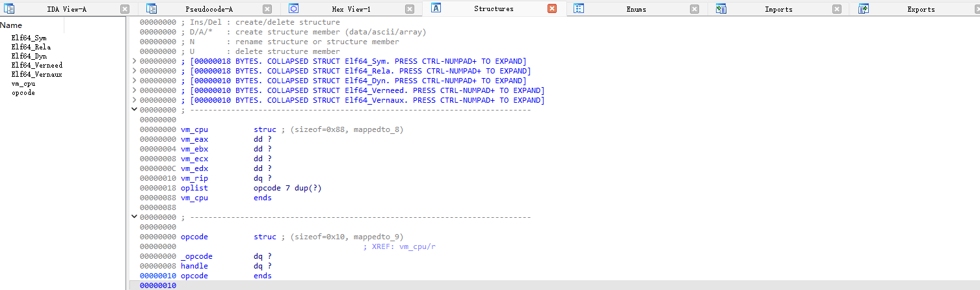The height and width of the screenshot is (290, 980).
Task: Click 'opcode 7 dup(?)' type text
Action: pos(288,188)
